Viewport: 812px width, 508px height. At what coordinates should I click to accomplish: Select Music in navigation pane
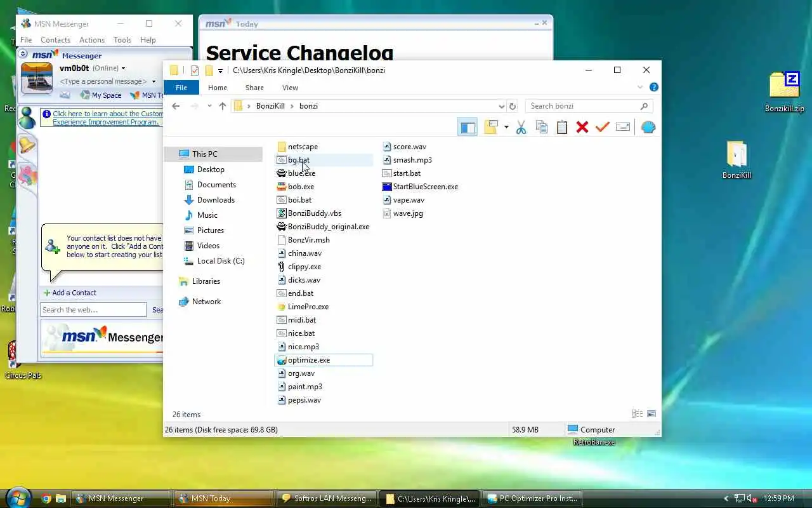pyautogui.click(x=207, y=215)
